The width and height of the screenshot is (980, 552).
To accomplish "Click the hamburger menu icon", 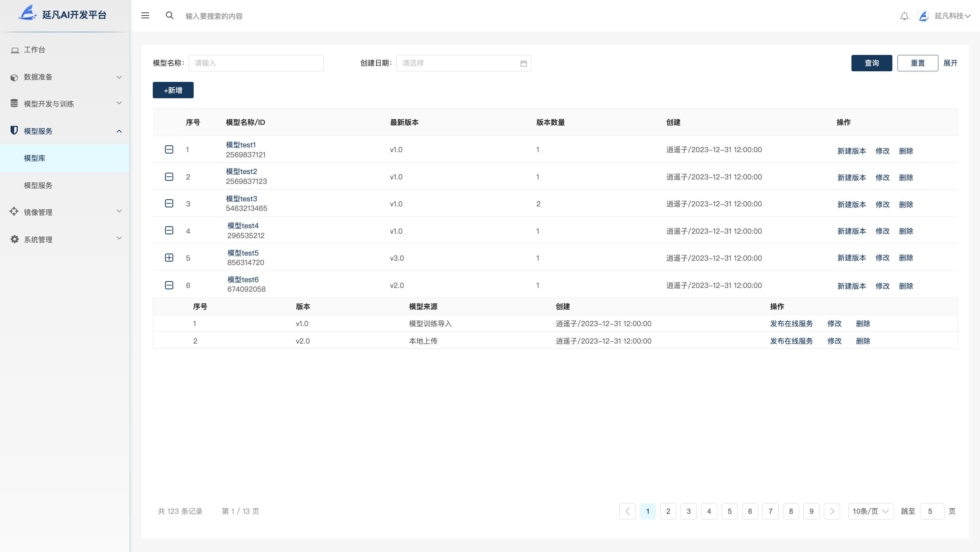I will pos(145,16).
